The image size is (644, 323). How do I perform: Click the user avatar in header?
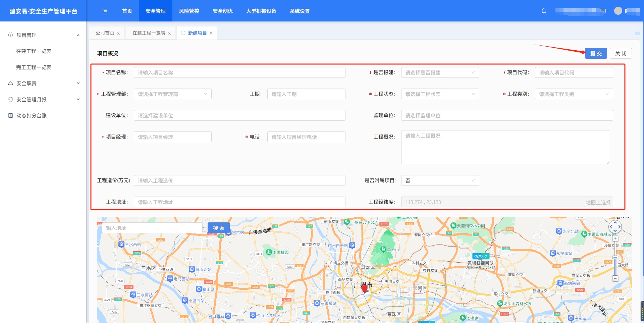(618, 11)
